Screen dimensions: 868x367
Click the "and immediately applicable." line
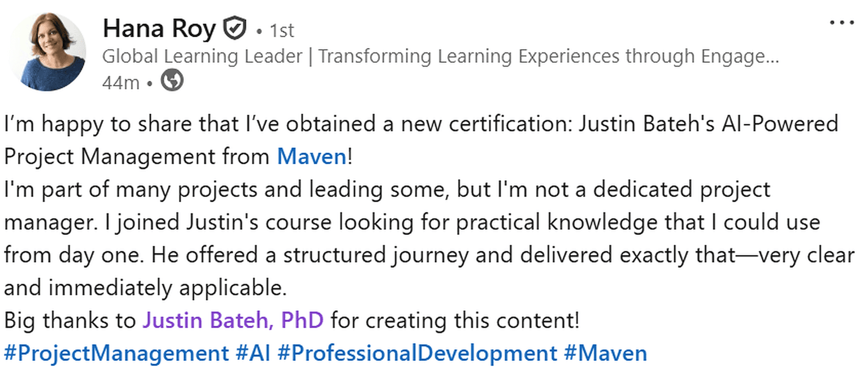point(145,288)
